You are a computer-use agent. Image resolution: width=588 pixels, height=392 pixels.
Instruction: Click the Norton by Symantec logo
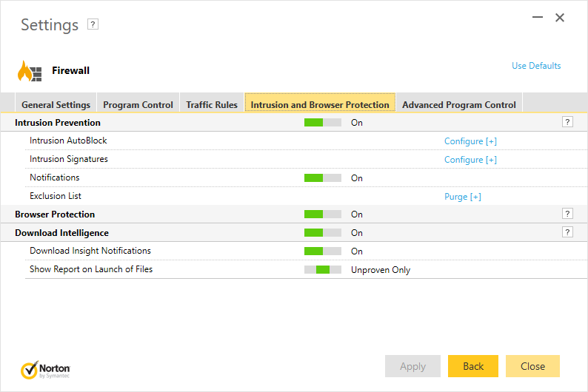coord(45,370)
